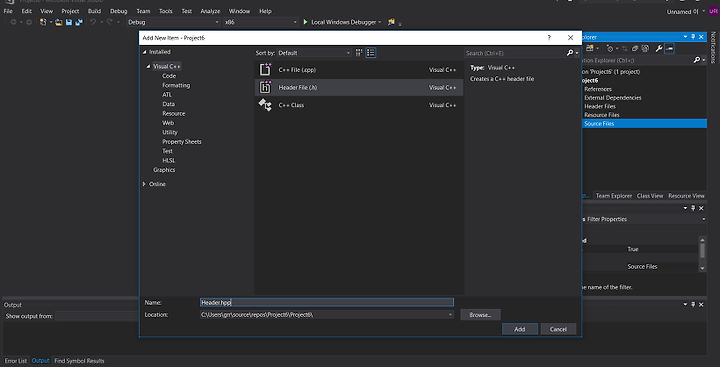Select the Header File (.h) template icon
This screenshot has height=367, width=720.
click(265, 87)
